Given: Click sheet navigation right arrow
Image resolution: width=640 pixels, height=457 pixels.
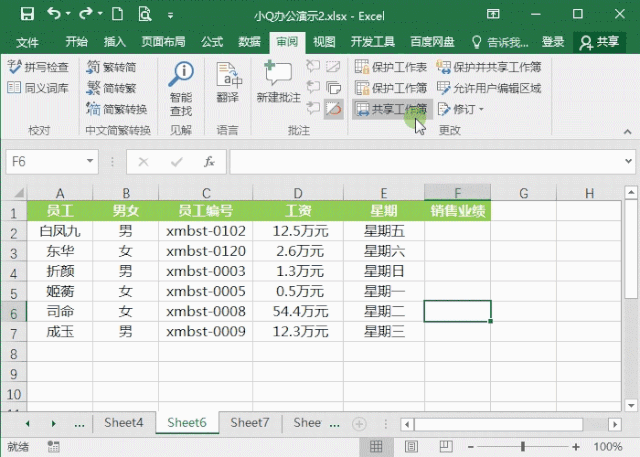Looking at the screenshot, I should [53, 424].
